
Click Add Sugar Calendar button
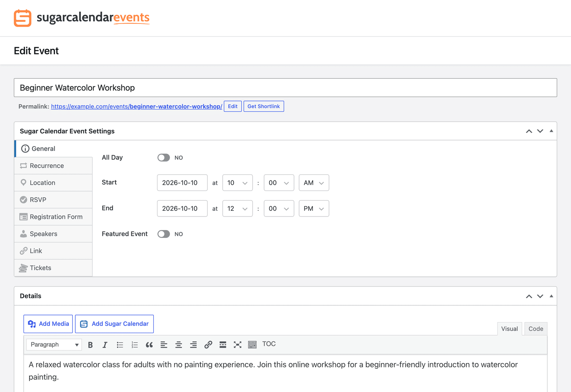pyautogui.click(x=115, y=324)
